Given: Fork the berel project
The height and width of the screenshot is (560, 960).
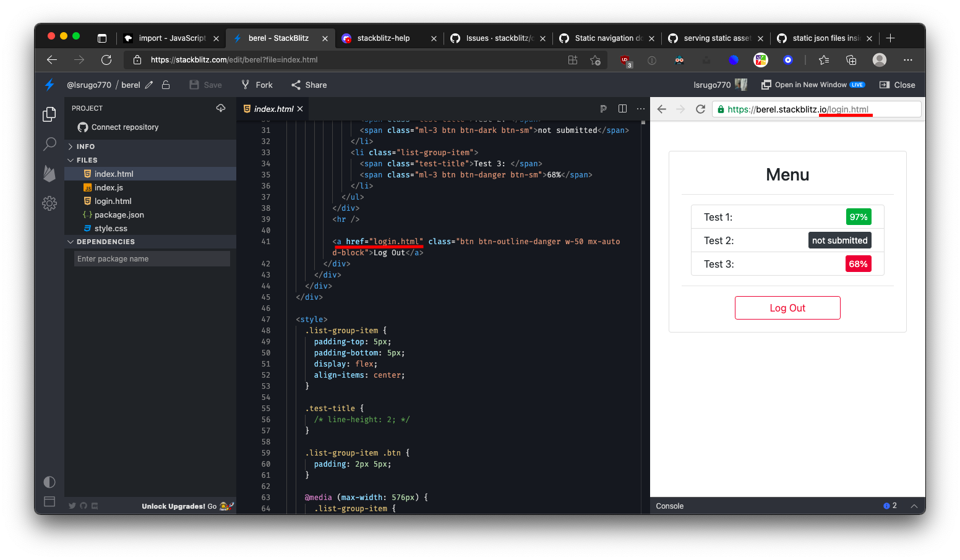Looking at the screenshot, I should click(x=256, y=85).
